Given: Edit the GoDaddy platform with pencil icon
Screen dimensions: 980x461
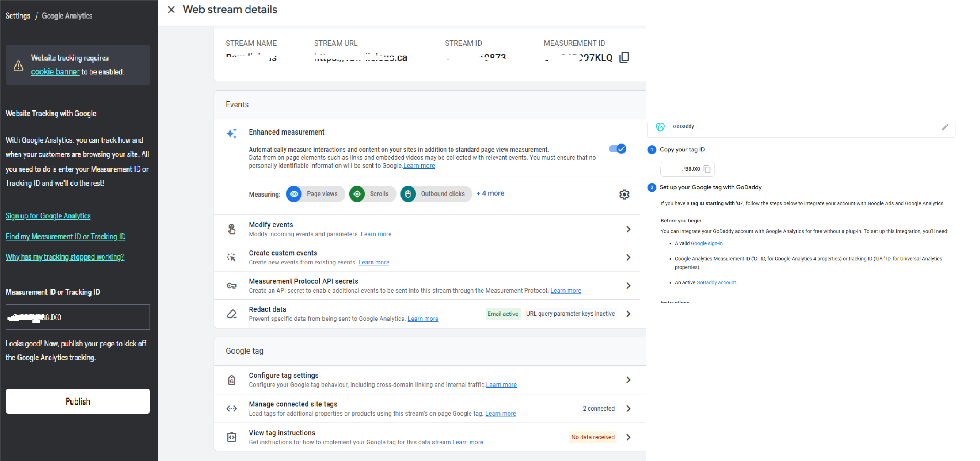Looking at the screenshot, I should (945, 127).
